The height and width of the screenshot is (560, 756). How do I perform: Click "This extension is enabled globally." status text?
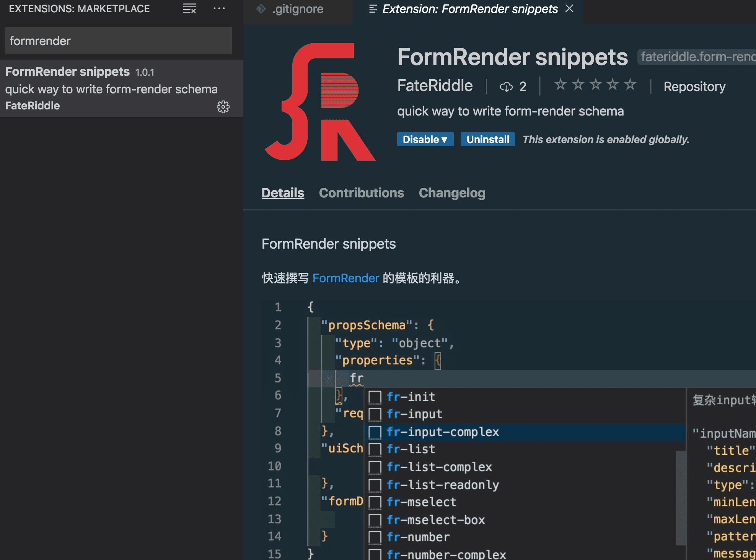(606, 139)
